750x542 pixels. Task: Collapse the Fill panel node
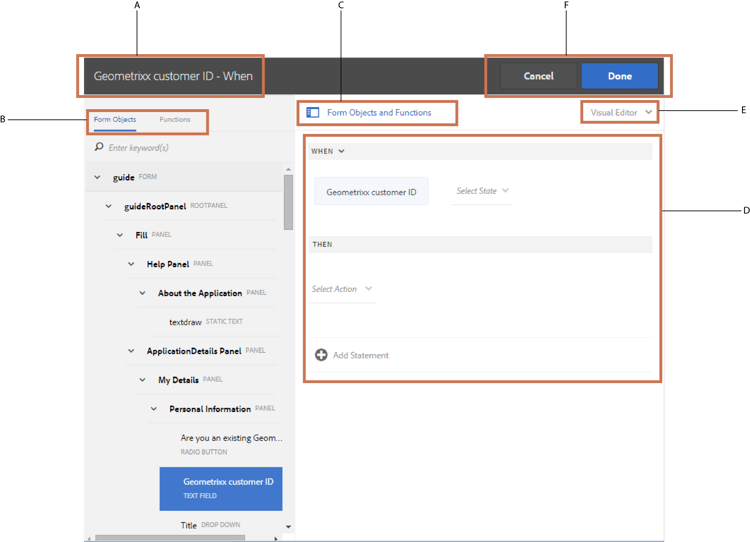pyautogui.click(x=120, y=235)
